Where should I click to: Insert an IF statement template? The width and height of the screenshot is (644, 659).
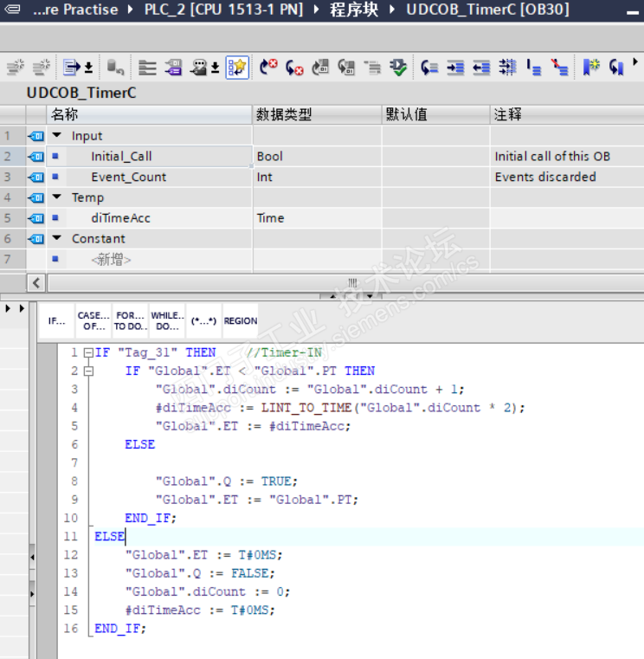(56, 321)
